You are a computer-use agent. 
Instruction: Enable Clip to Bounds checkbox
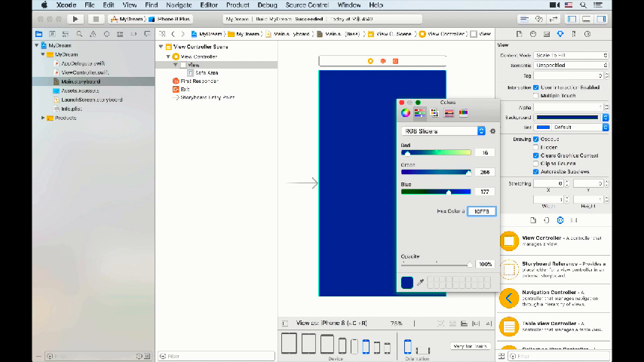pyautogui.click(x=535, y=164)
